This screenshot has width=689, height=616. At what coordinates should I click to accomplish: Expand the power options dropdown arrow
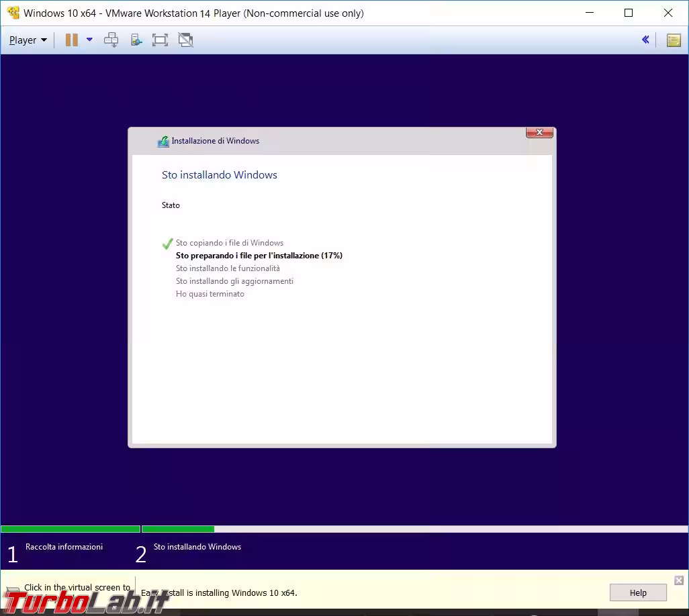coord(89,40)
